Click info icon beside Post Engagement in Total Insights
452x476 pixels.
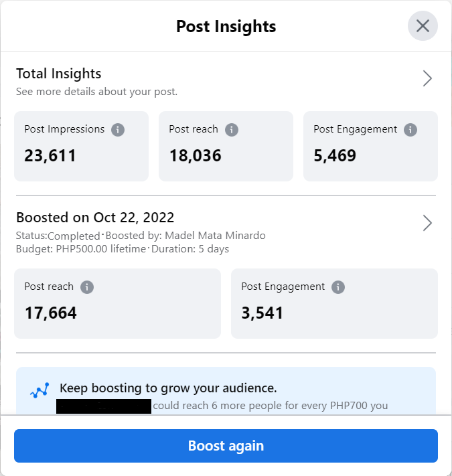click(x=410, y=130)
